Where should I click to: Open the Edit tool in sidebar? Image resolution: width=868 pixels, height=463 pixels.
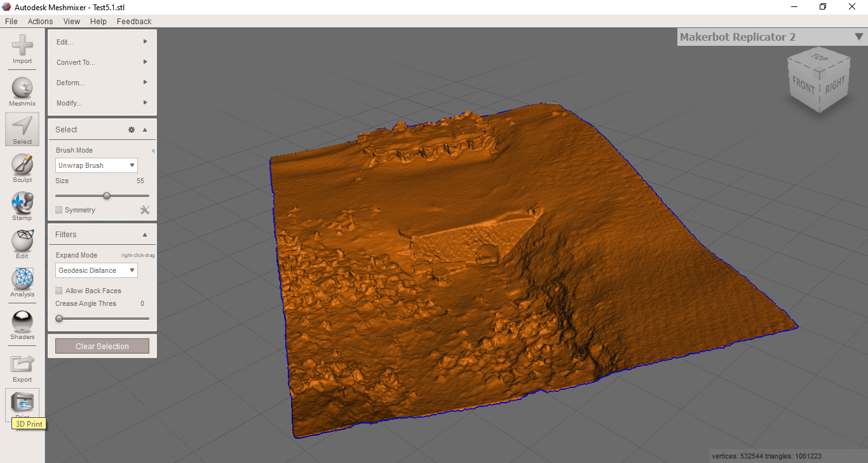(22, 245)
